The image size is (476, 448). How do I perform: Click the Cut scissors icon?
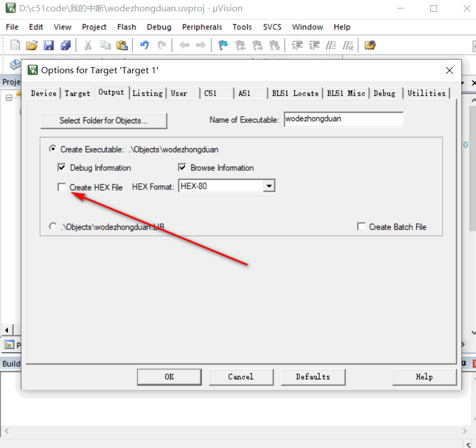click(88, 46)
